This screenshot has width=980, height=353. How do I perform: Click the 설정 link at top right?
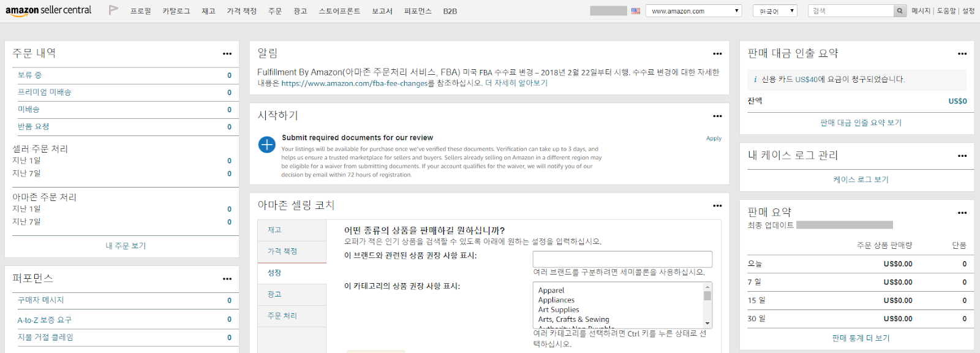[968, 11]
